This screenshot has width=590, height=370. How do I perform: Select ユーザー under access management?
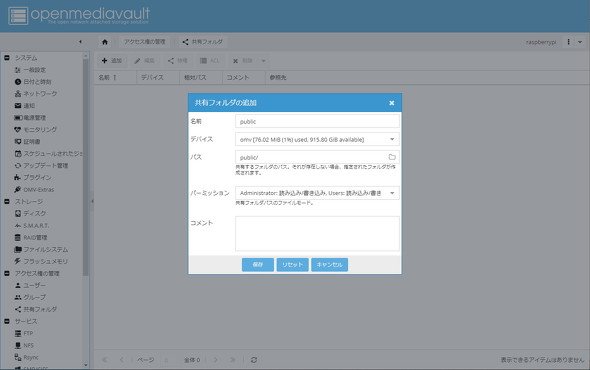pyautogui.click(x=34, y=285)
